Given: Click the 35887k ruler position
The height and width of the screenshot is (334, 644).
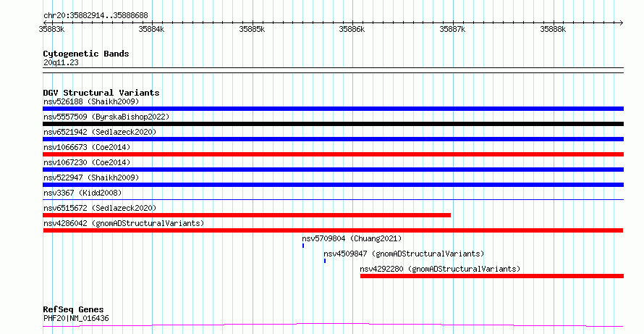Looking at the screenshot, I should coord(452,29).
